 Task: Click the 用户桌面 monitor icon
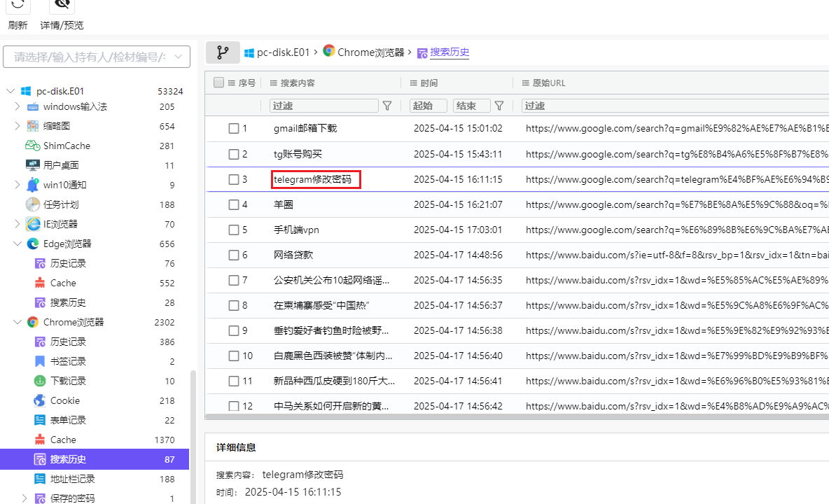click(33, 164)
